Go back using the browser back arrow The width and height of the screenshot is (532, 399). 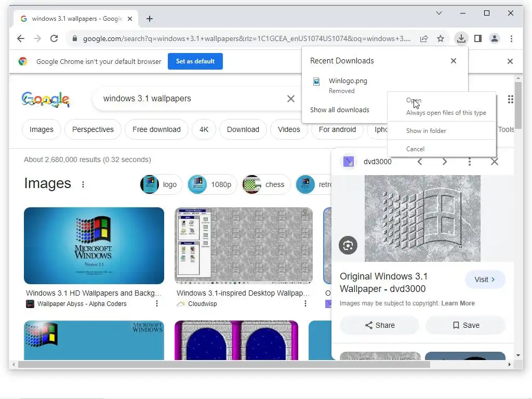21,38
